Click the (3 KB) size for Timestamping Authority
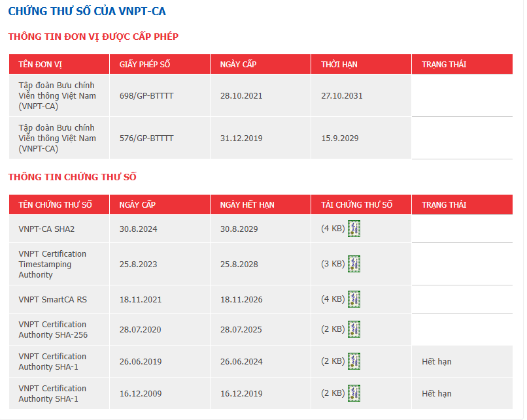527x420 pixels. (333, 264)
